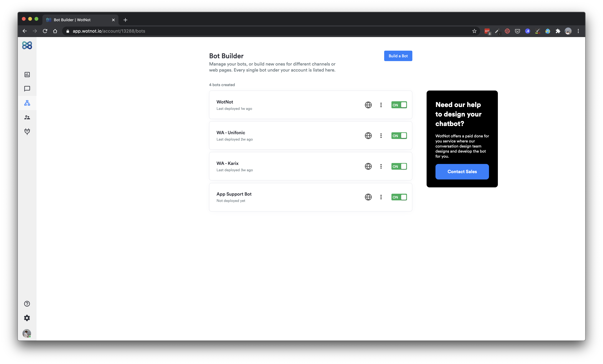Open the Analytics bar chart sidebar icon

point(27,75)
